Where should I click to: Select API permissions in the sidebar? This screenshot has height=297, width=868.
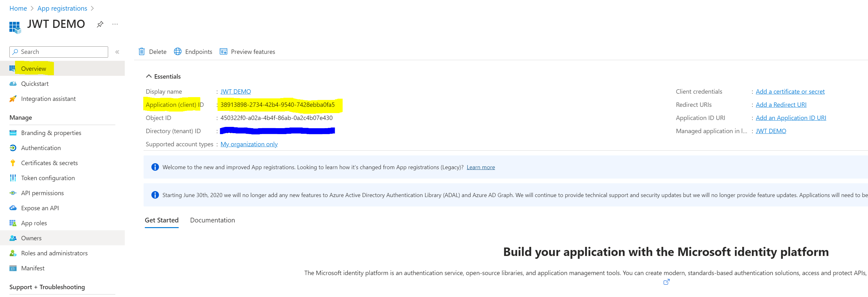pyautogui.click(x=42, y=193)
